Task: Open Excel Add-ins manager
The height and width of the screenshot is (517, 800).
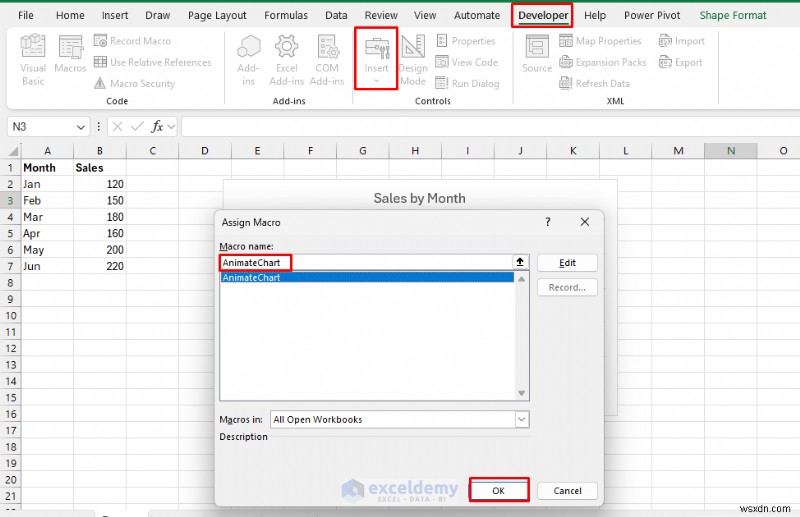Action: 286,59
